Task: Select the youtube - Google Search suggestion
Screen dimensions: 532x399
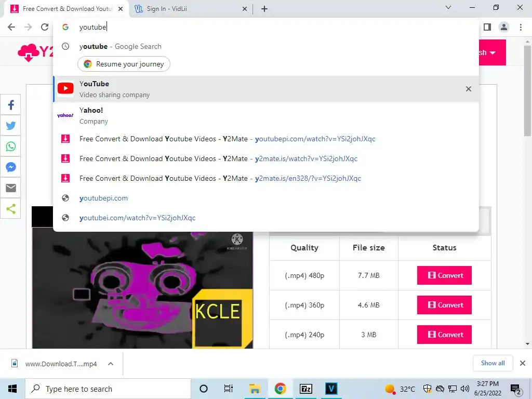Action: [265, 46]
